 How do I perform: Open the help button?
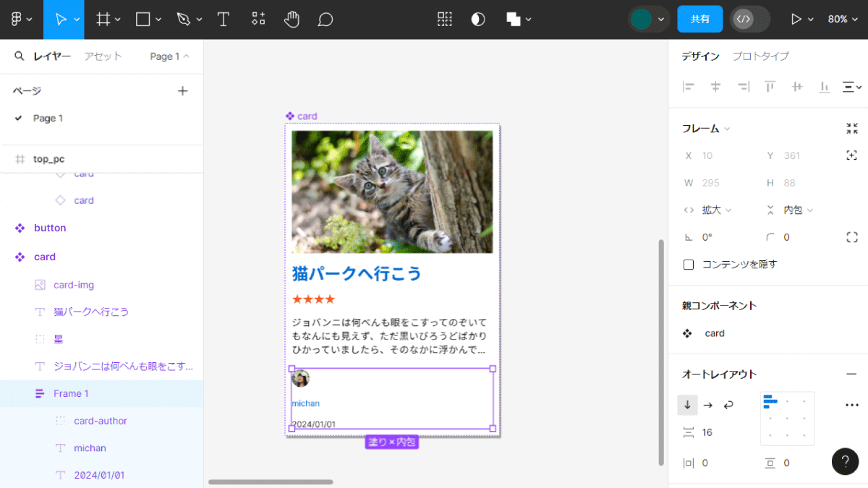click(845, 461)
